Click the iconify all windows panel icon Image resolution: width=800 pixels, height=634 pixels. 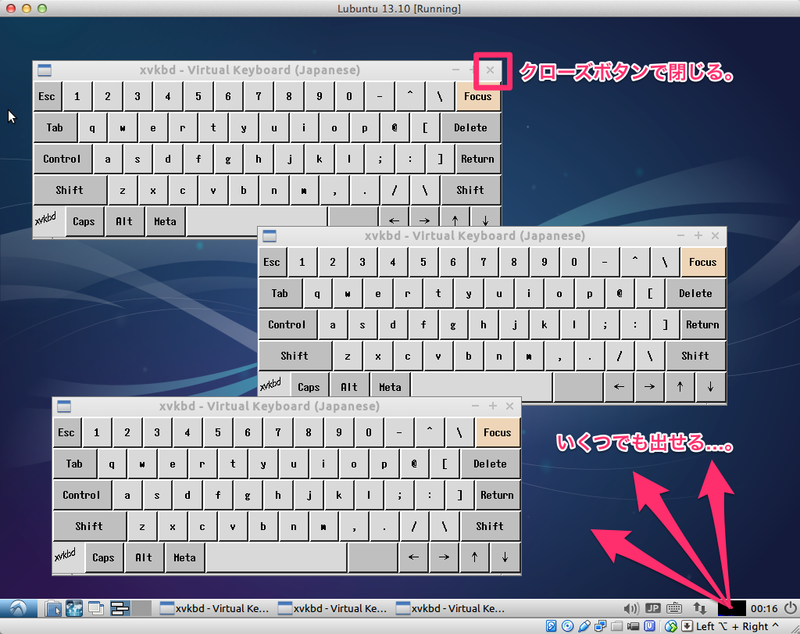96,608
